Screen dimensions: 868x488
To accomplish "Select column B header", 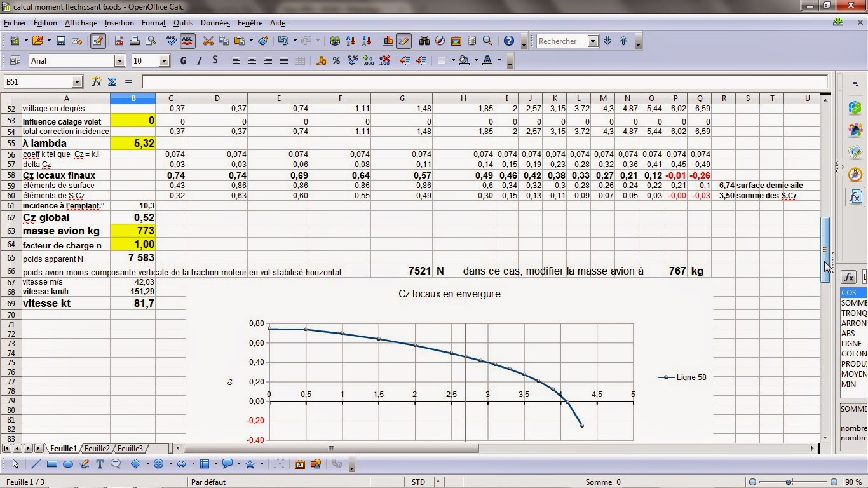I will tap(133, 98).
